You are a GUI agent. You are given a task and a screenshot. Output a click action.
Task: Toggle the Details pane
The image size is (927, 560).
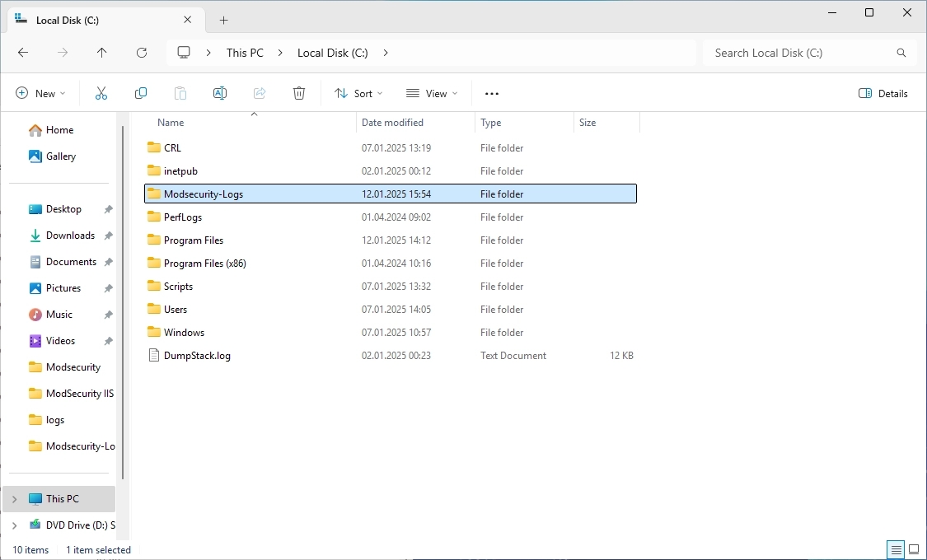(883, 94)
